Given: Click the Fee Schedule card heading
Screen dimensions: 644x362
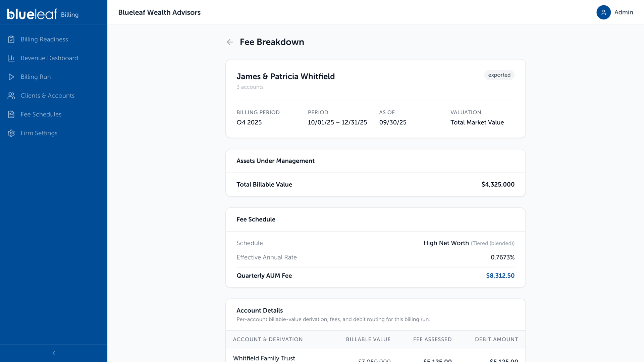Looking at the screenshot, I should (x=256, y=219).
